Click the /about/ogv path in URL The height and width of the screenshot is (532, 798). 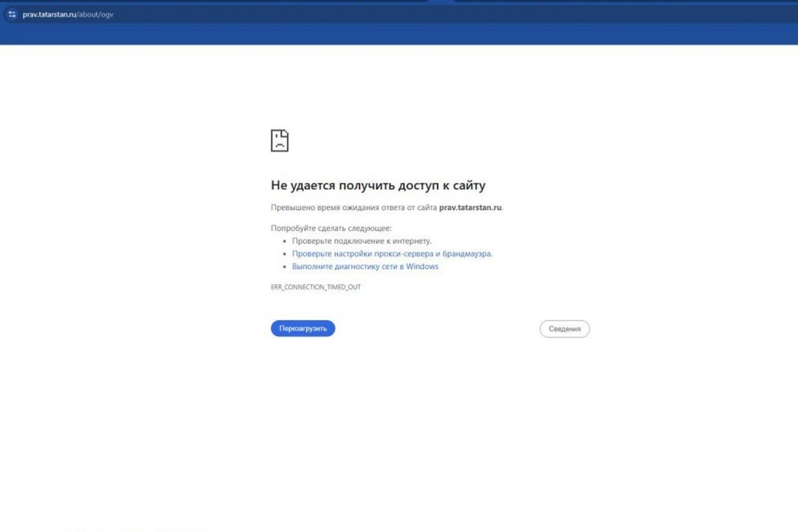tap(95, 14)
